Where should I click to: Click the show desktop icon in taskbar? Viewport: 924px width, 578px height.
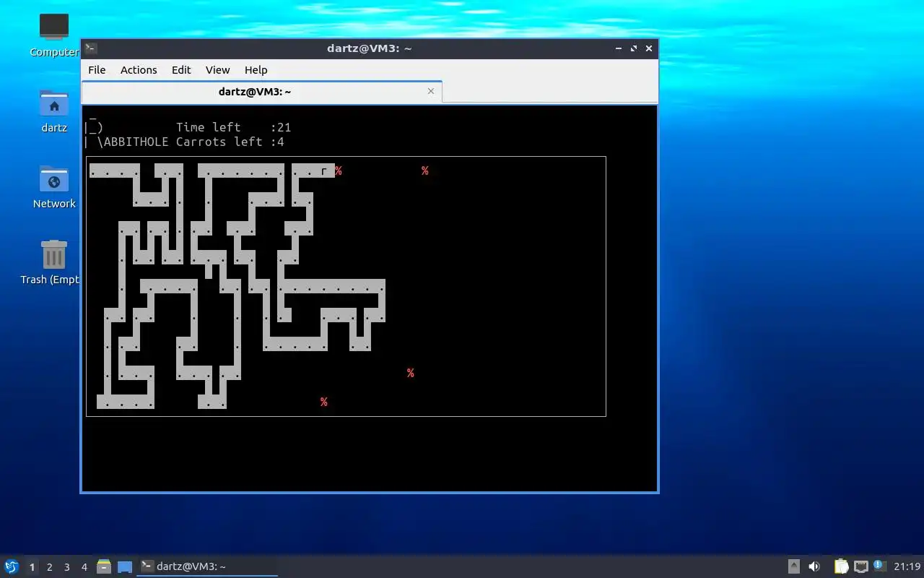pyautogui.click(x=125, y=566)
